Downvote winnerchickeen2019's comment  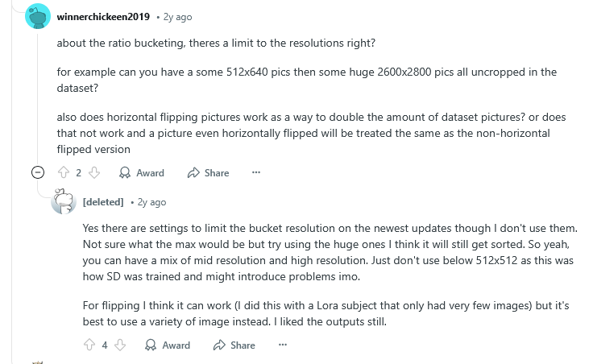(x=94, y=173)
